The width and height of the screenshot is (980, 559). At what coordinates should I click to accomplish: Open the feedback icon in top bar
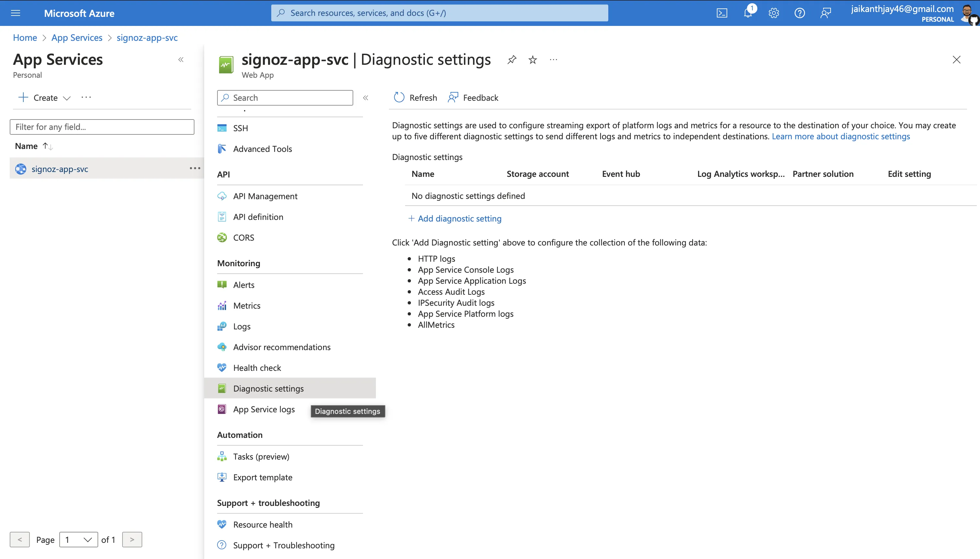pos(825,13)
